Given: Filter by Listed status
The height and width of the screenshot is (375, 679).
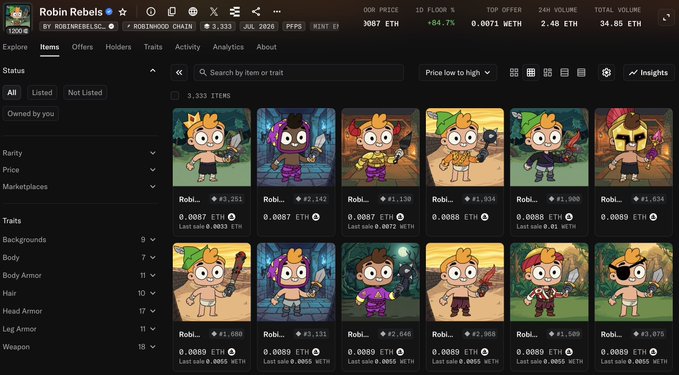Looking at the screenshot, I should 42,93.
